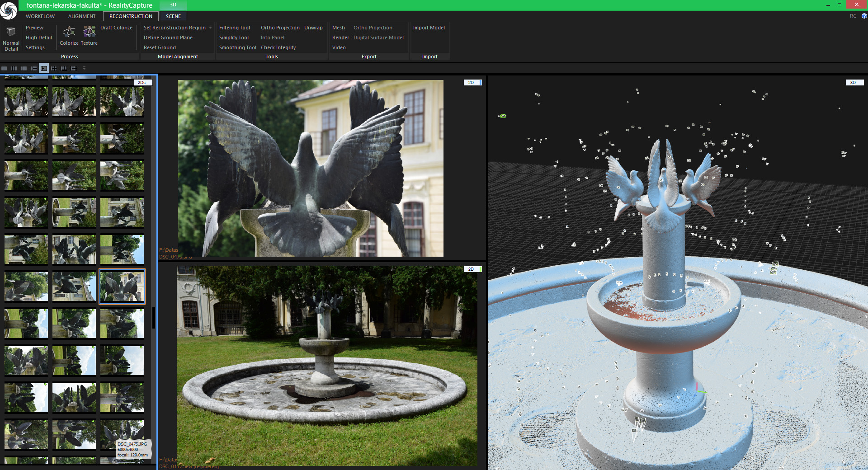The width and height of the screenshot is (868, 470).
Task: Select the single-view layout icon
Action: (x=4, y=68)
